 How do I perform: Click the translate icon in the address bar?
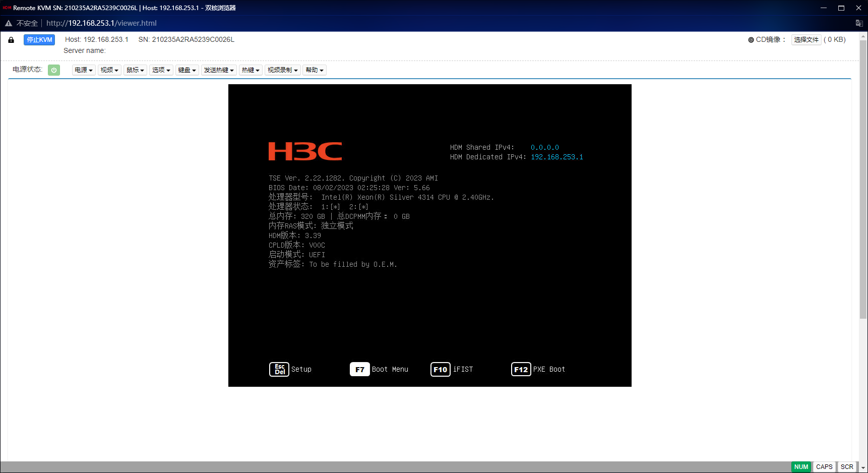pyautogui.click(x=859, y=23)
